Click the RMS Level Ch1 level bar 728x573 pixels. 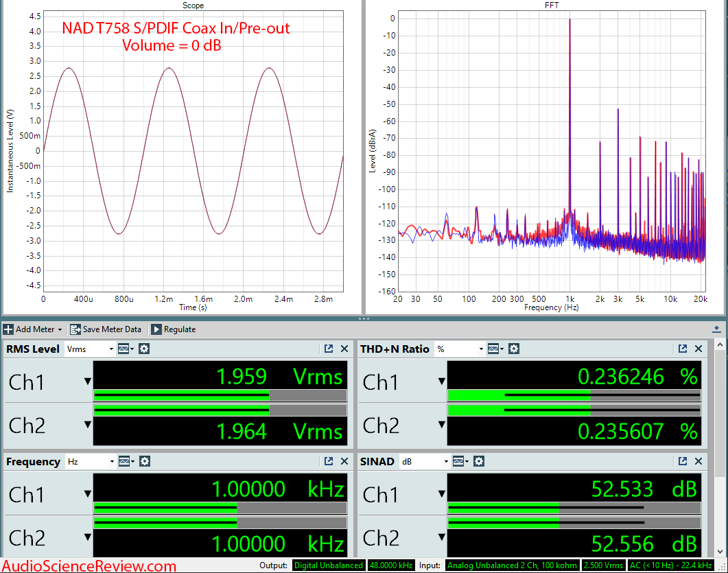(x=220, y=395)
